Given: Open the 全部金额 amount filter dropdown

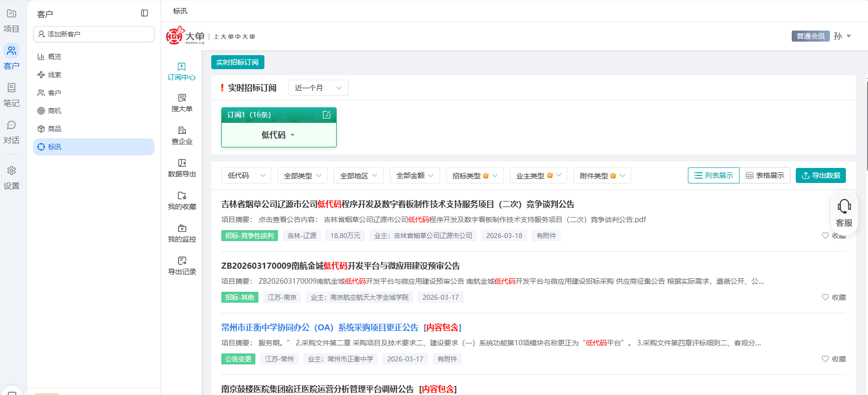Looking at the screenshot, I should [415, 176].
